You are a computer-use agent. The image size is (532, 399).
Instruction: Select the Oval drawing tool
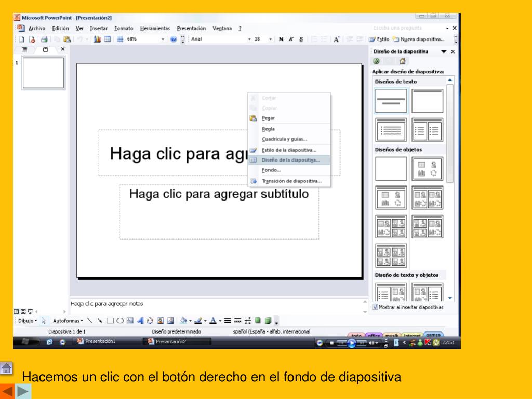pos(120,321)
